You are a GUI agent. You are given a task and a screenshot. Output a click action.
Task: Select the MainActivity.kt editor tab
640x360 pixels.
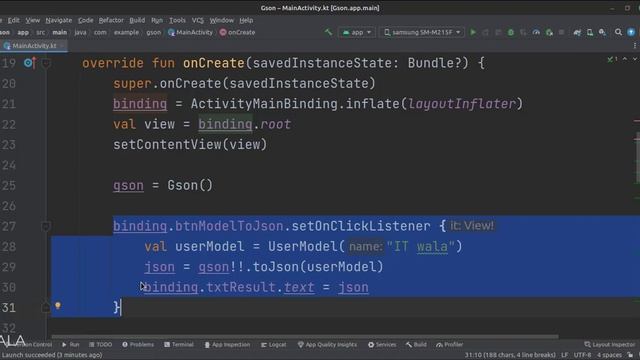[34, 46]
